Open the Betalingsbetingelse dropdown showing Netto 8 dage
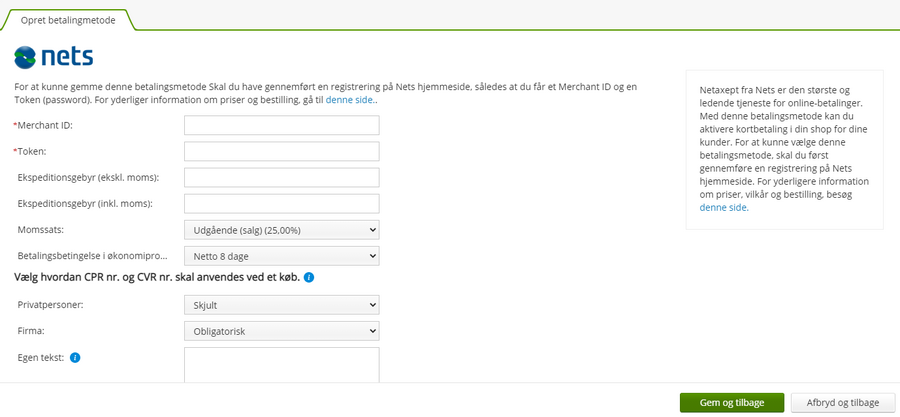Image resolution: width=900 pixels, height=417 pixels. point(281,256)
